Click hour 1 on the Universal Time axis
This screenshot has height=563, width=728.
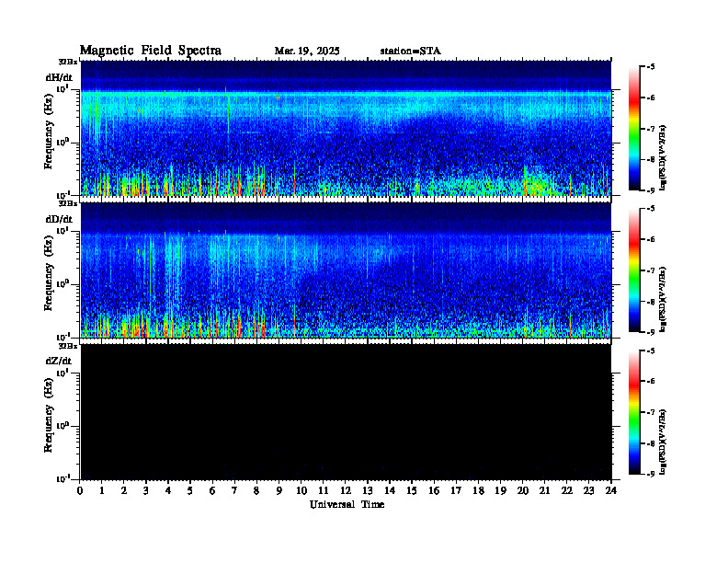[102, 490]
